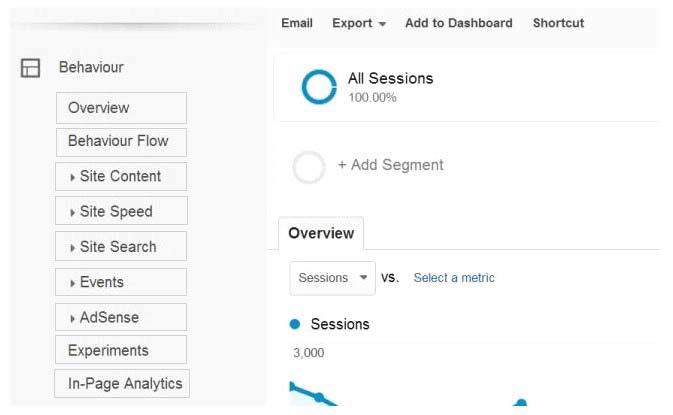Open the Experiments report
Screen dimensions: 673x415
tap(121, 350)
